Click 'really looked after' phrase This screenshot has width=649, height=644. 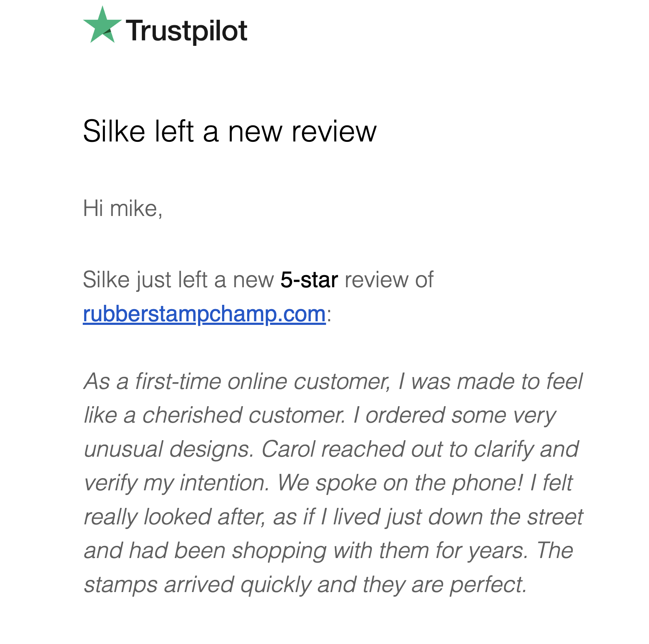175,517
